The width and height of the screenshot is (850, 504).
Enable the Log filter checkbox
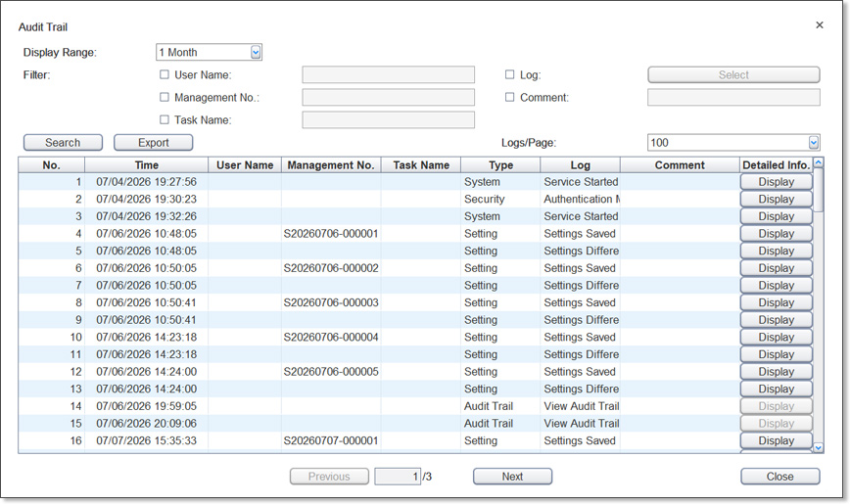pos(509,74)
